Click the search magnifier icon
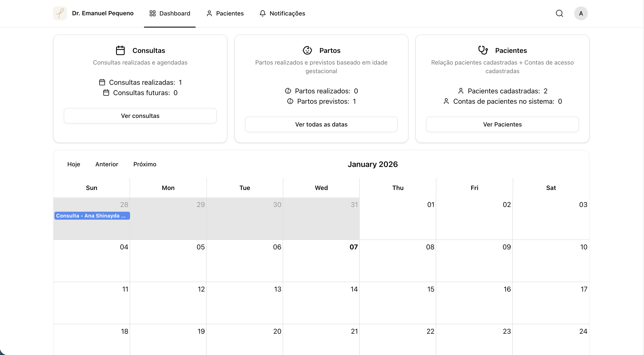Image resolution: width=644 pixels, height=355 pixels. click(x=559, y=13)
